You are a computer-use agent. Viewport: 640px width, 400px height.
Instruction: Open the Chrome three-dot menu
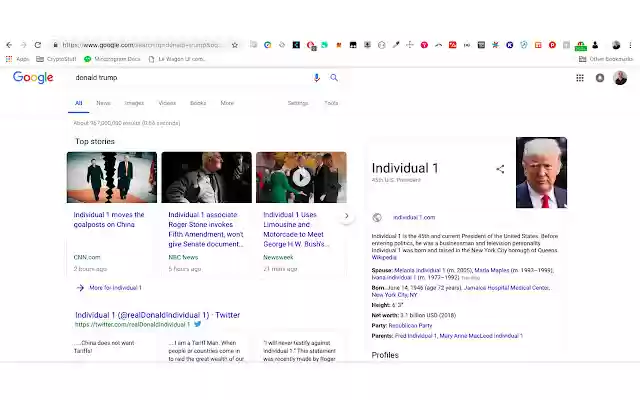(x=630, y=45)
